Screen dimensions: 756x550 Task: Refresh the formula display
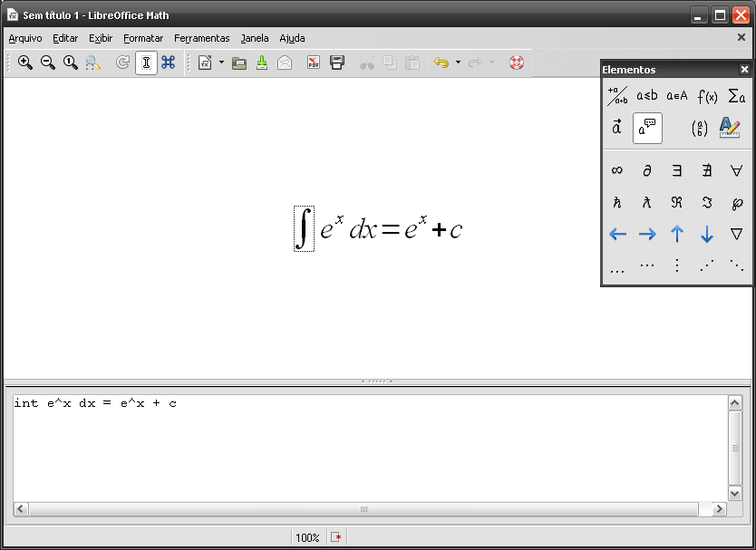tap(122, 63)
